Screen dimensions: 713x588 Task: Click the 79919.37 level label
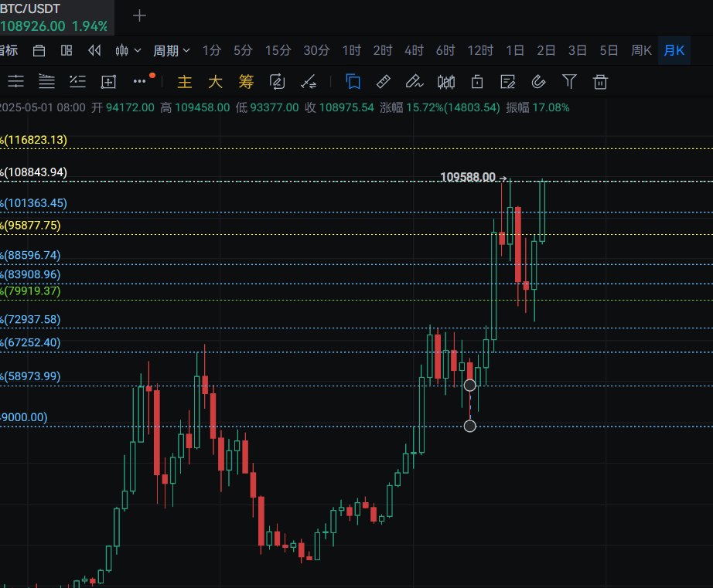coord(30,291)
